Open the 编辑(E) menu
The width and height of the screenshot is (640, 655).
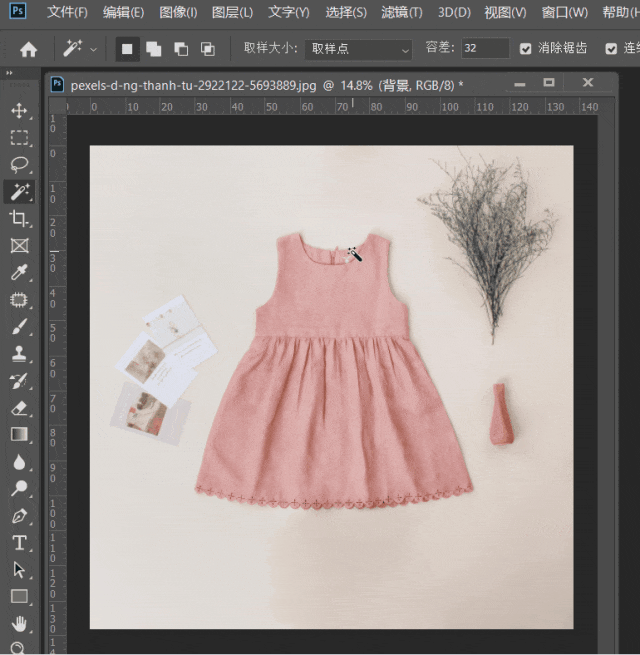coord(124,12)
